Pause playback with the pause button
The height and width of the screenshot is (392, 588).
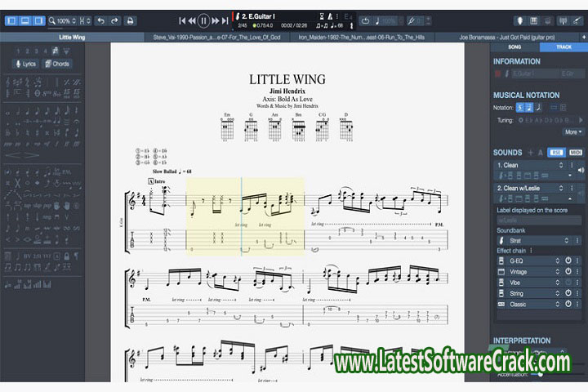[x=203, y=20]
